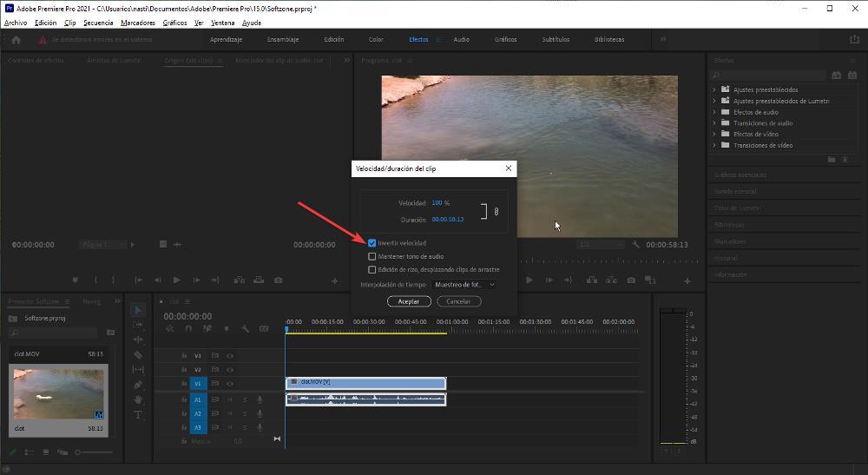Screen dimensions: 868x475
Task: Mute the A1 audio track
Action: [x=230, y=399]
